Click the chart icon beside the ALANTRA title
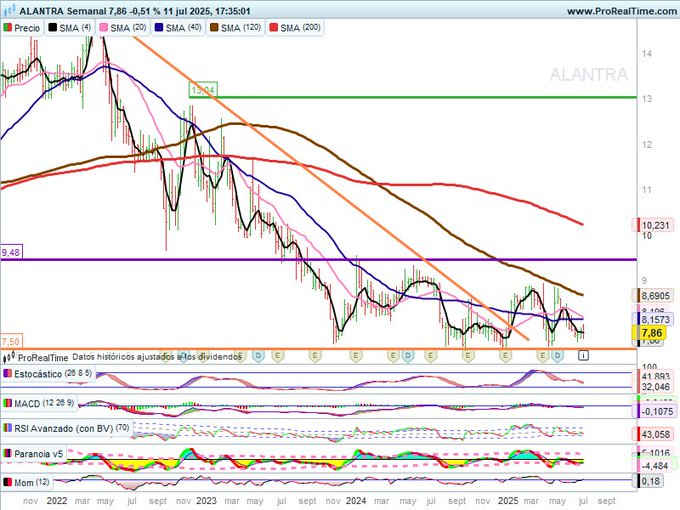This screenshot has width=680, height=510. (10, 10)
